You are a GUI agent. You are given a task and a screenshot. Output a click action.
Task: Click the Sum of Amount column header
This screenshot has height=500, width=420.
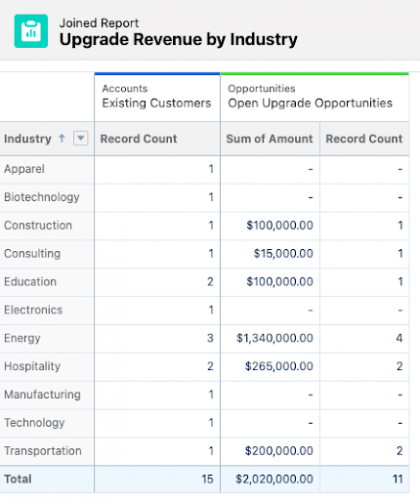270,139
